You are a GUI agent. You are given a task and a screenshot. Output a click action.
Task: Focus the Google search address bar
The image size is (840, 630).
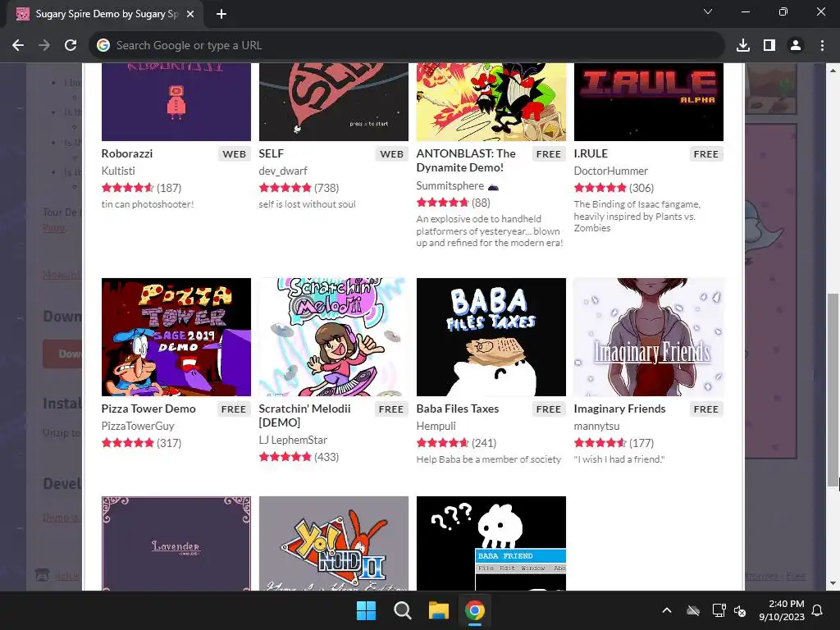407,46
